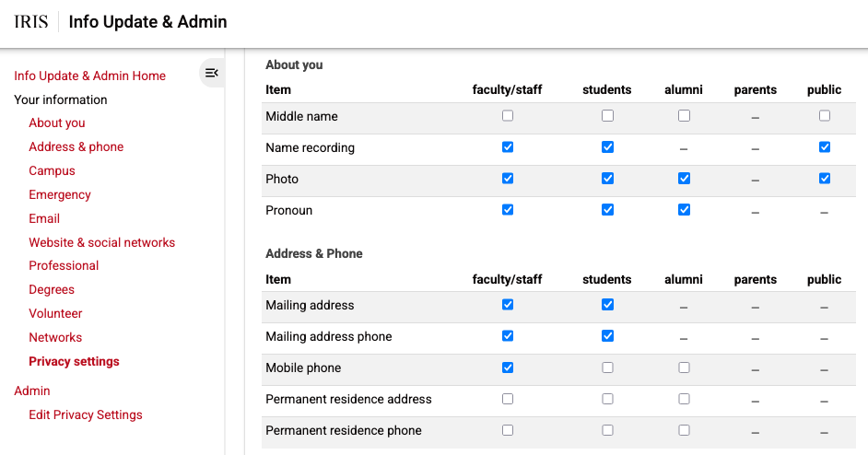Check Middle name for alumni
The image size is (868, 455).
pyautogui.click(x=685, y=116)
